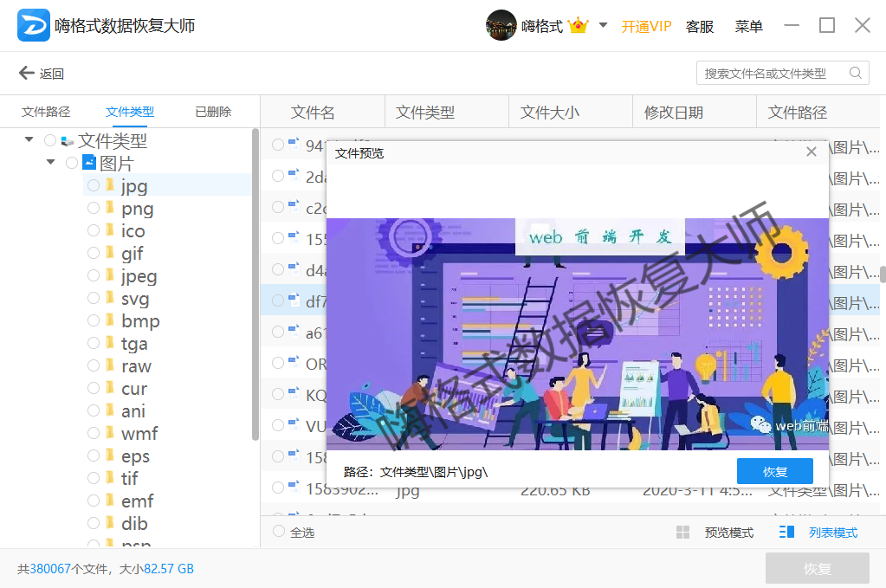Click the drive icon beside 文件类型
The height and width of the screenshot is (588, 886).
tap(68, 140)
